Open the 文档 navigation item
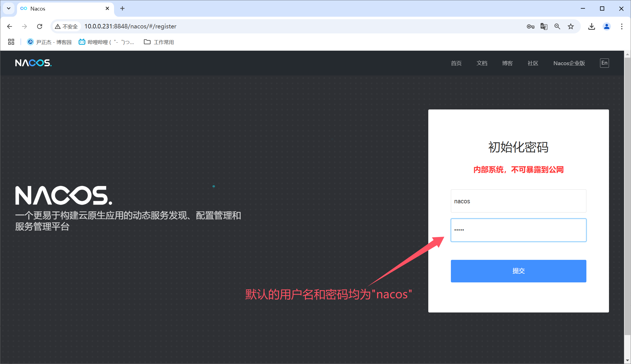This screenshot has height=364, width=631. [x=482, y=63]
